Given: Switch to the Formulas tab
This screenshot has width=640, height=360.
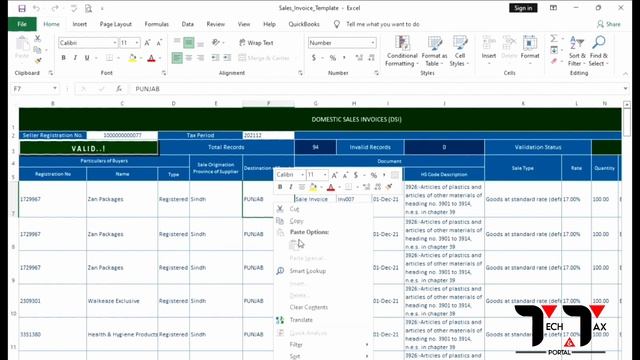Looking at the screenshot, I should click(x=156, y=24).
